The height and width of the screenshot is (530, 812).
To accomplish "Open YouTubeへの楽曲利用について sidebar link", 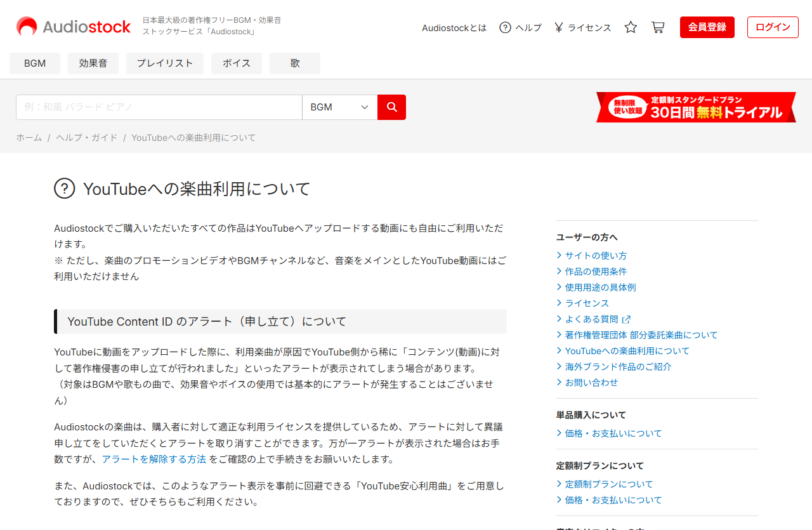I will [627, 350].
